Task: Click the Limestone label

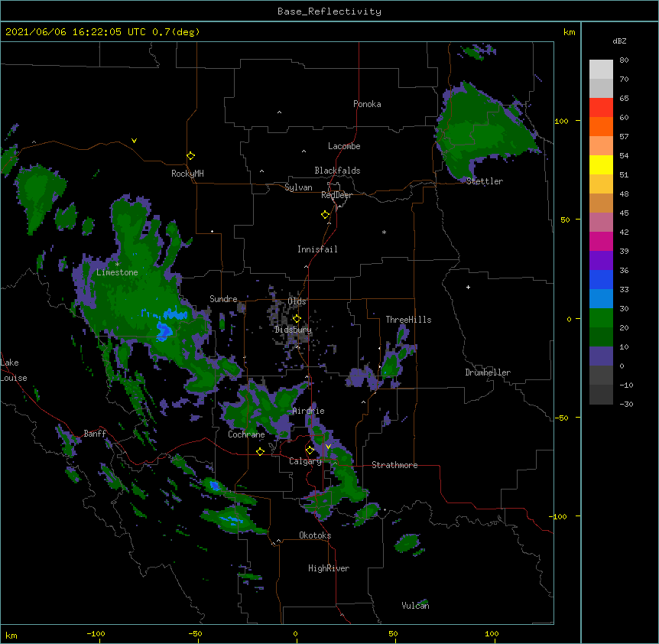Action: tap(117, 272)
